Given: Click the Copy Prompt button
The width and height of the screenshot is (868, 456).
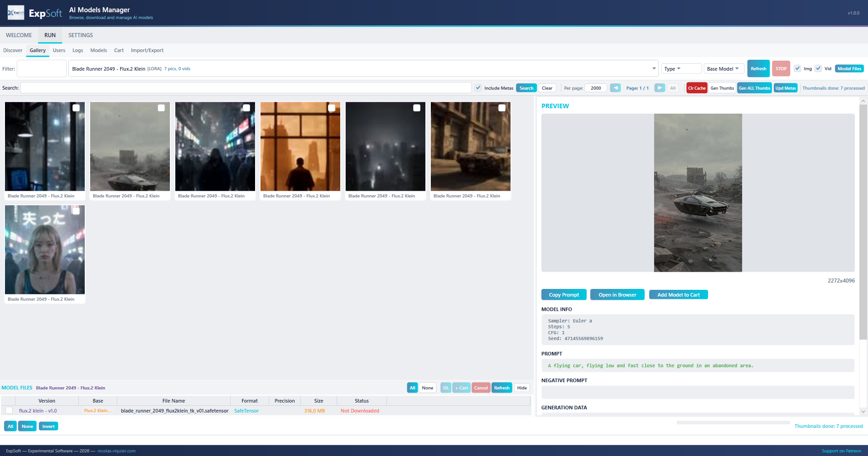Looking at the screenshot, I should [x=564, y=295].
